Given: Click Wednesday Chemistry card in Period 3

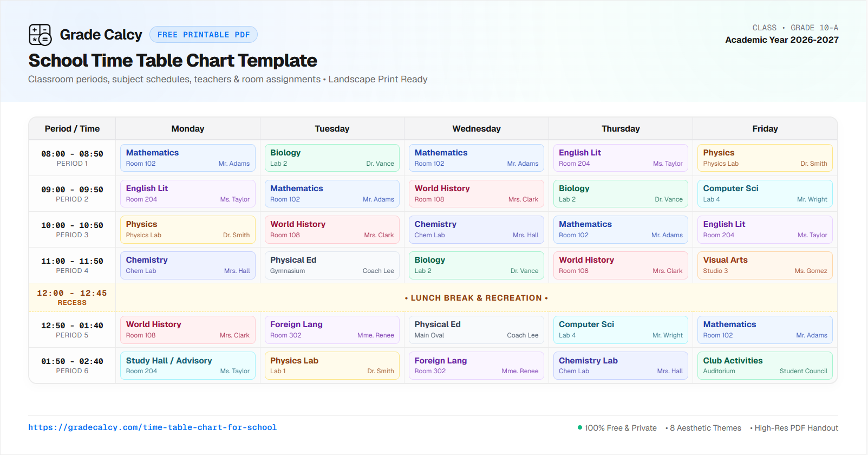Looking at the screenshot, I should pyautogui.click(x=477, y=229).
